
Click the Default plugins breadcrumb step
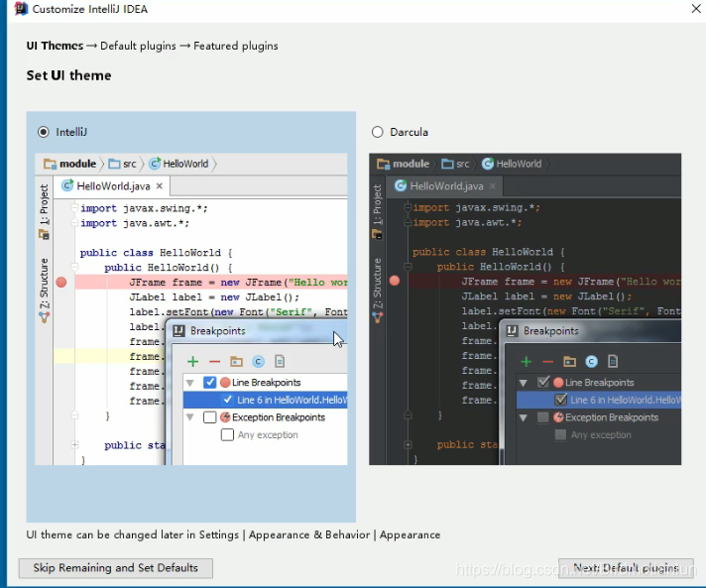point(138,46)
